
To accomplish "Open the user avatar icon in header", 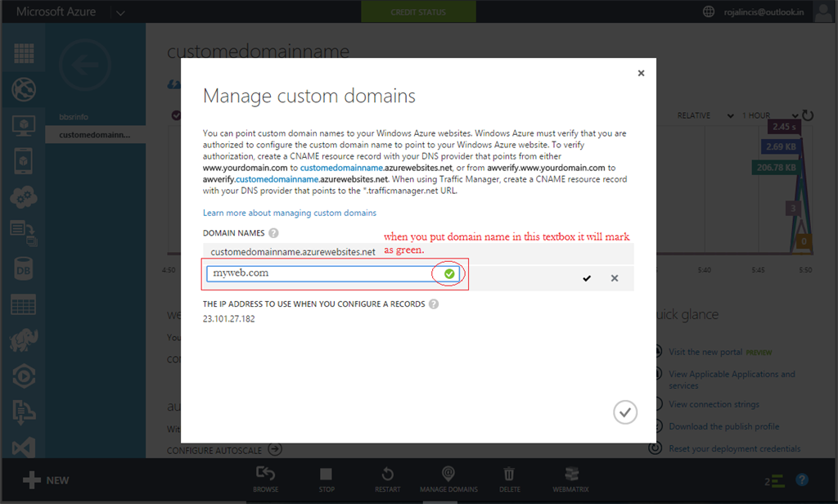I will [x=822, y=11].
